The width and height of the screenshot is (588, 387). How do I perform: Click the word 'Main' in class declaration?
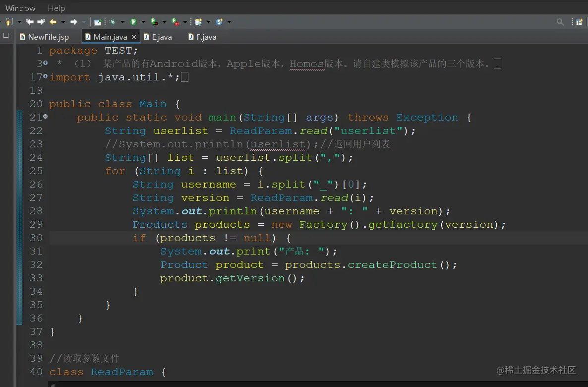coord(153,104)
